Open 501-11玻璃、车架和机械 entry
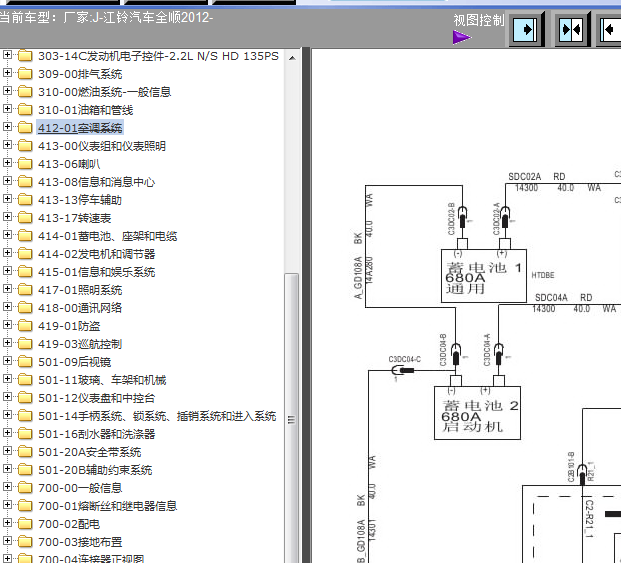The height and width of the screenshot is (563, 621). point(102,380)
